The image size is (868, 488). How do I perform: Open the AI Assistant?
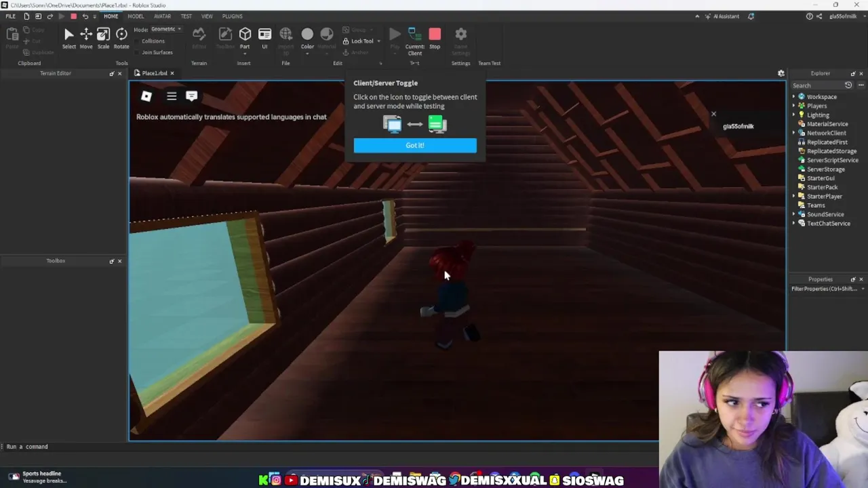click(x=722, y=16)
